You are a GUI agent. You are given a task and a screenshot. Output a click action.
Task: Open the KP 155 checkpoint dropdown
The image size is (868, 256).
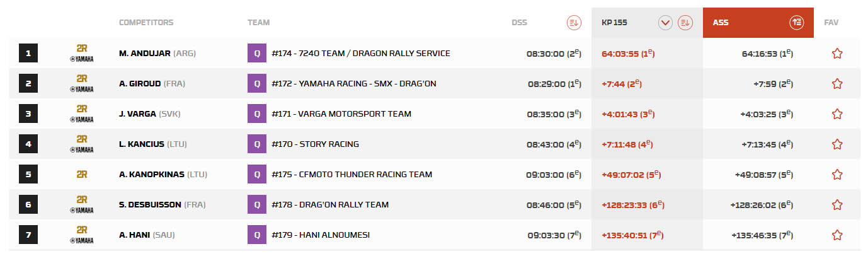click(665, 23)
